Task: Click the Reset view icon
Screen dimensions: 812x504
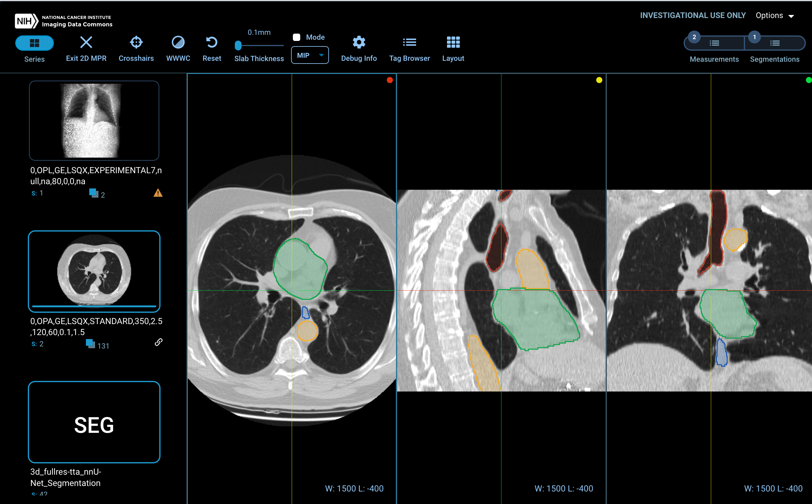Action: point(212,42)
